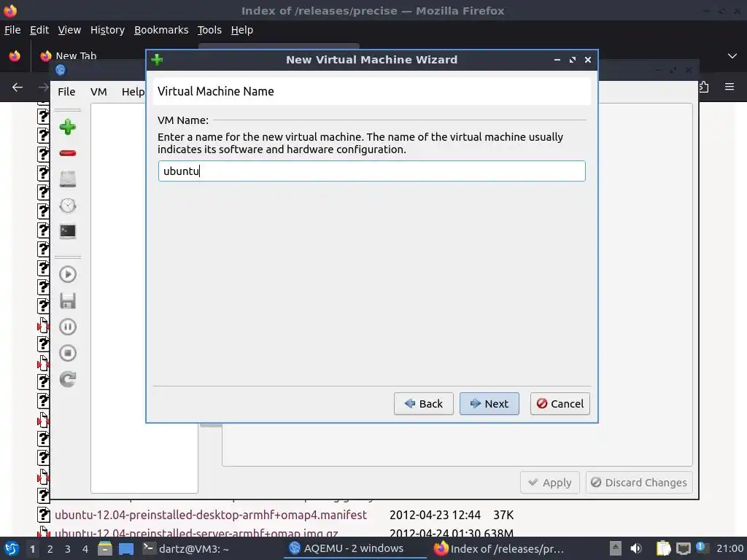Click Apply button in AQEMU main window

pos(550,483)
